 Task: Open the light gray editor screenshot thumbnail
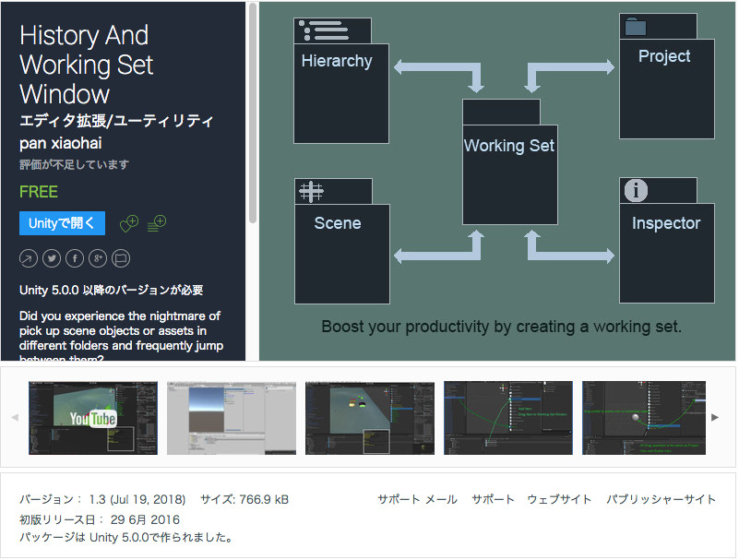coord(232,418)
